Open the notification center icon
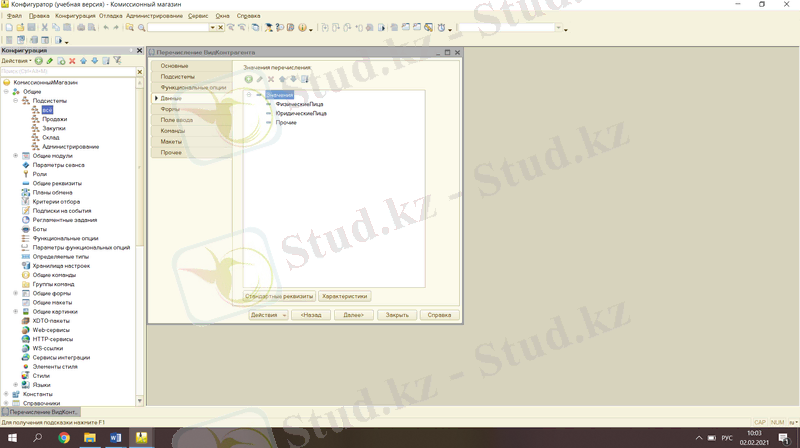Image resolution: width=800 pixels, height=448 pixels. click(784, 438)
